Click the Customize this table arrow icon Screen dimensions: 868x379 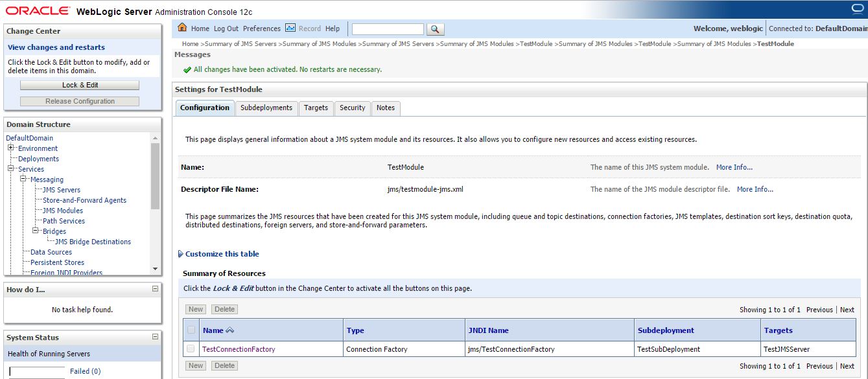[180, 254]
